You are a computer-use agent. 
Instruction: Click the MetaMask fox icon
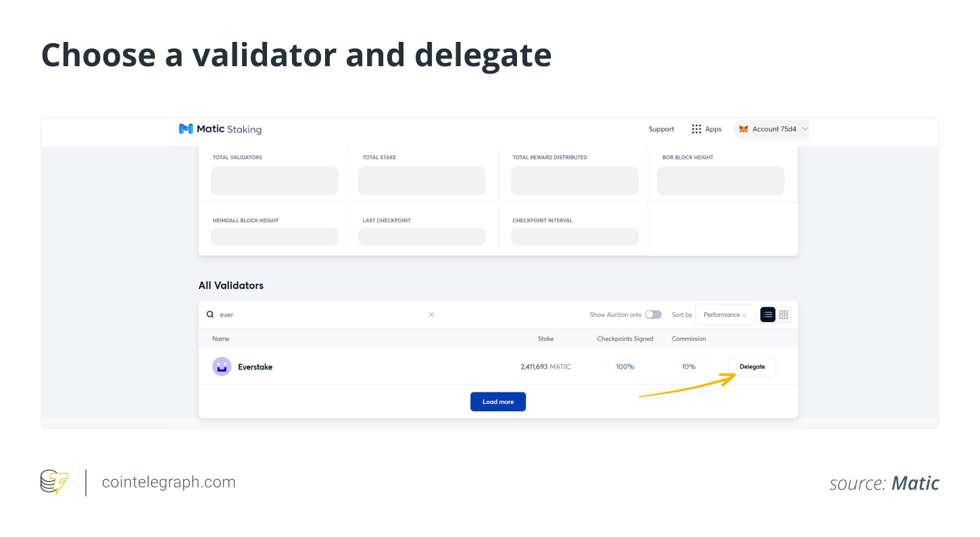pos(743,128)
